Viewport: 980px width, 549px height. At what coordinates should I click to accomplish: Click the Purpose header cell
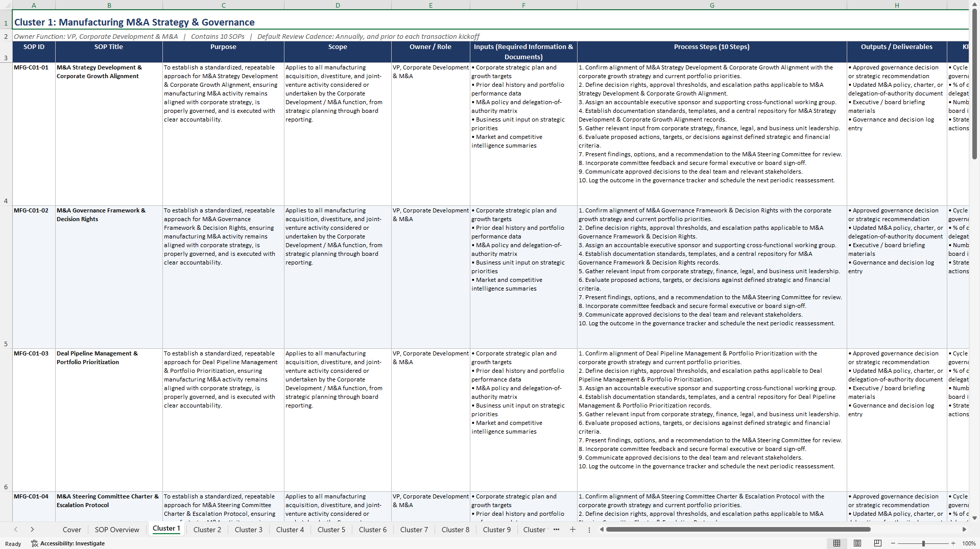pyautogui.click(x=223, y=52)
